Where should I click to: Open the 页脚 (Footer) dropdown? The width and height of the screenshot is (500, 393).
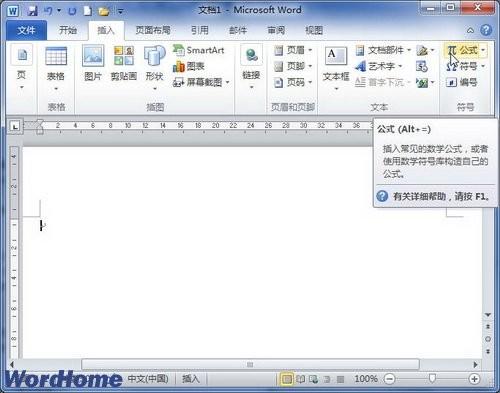(x=293, y=66)
